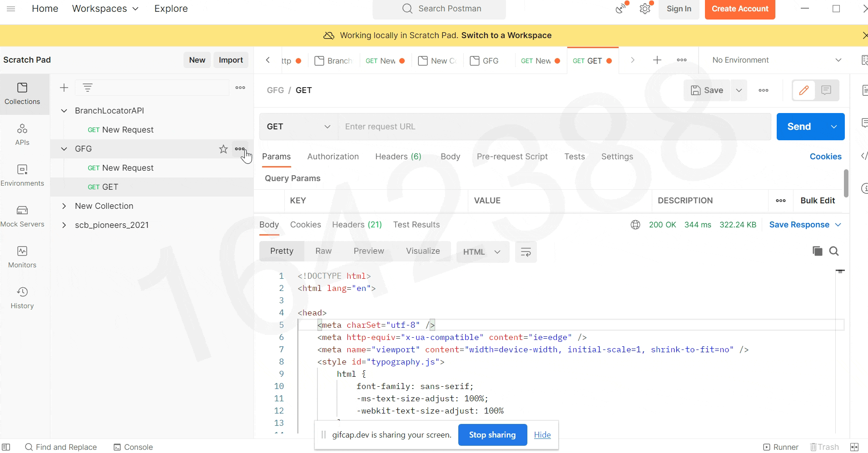
Task: Open the request Body tab
Action: click(x=450, y=157)
